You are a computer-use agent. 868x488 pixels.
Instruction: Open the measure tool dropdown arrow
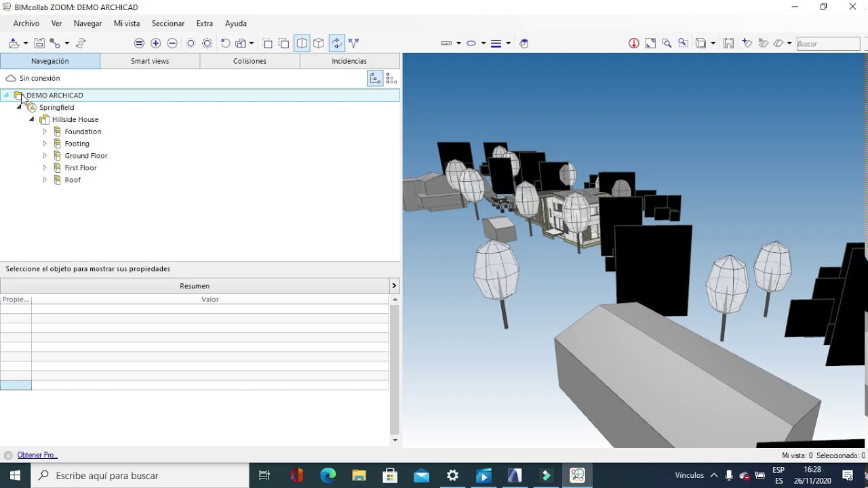(x=458, y=43)
